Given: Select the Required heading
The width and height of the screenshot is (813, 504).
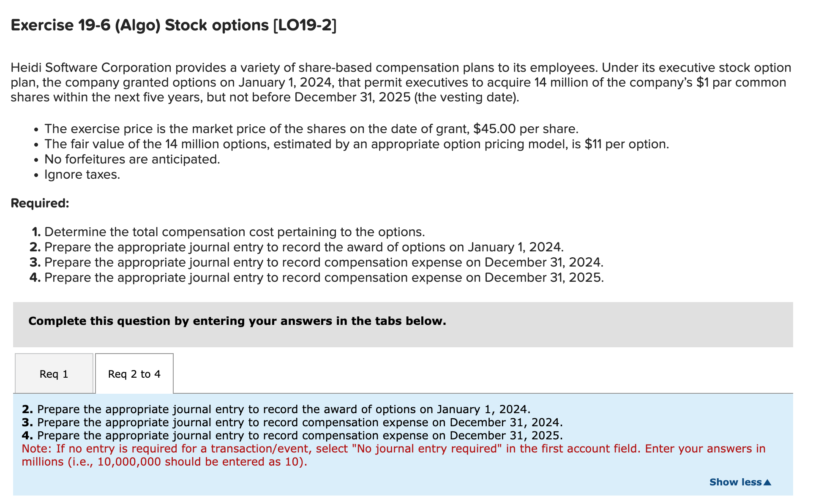Looking at the screenshot, I should pos(40,203).
